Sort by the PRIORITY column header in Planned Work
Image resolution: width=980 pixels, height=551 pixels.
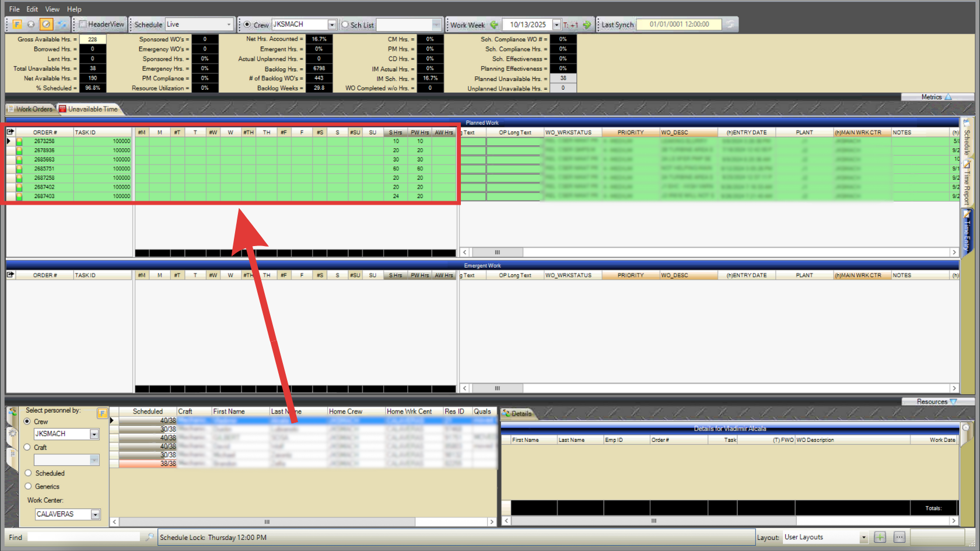tap(630, 132)
